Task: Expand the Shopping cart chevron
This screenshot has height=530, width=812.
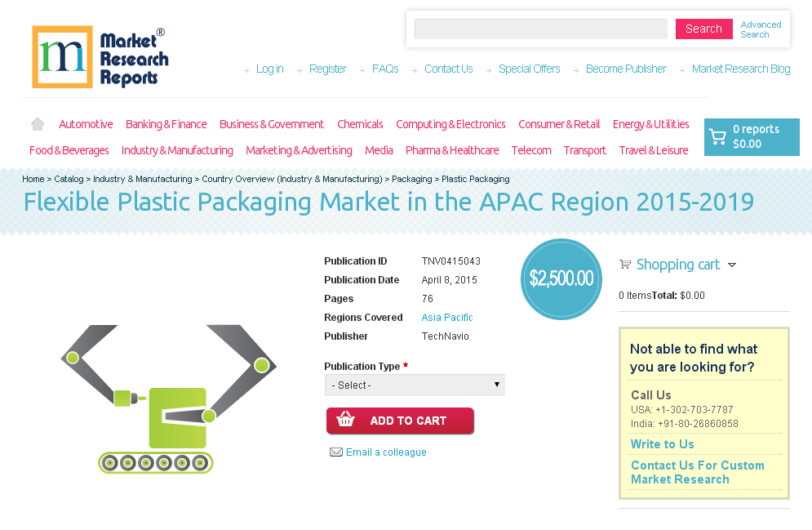Action: 733,265
